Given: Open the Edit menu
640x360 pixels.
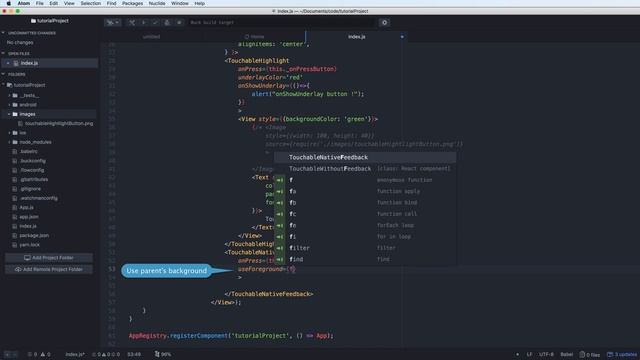Looking at the screenshot, I should (53, 3).
